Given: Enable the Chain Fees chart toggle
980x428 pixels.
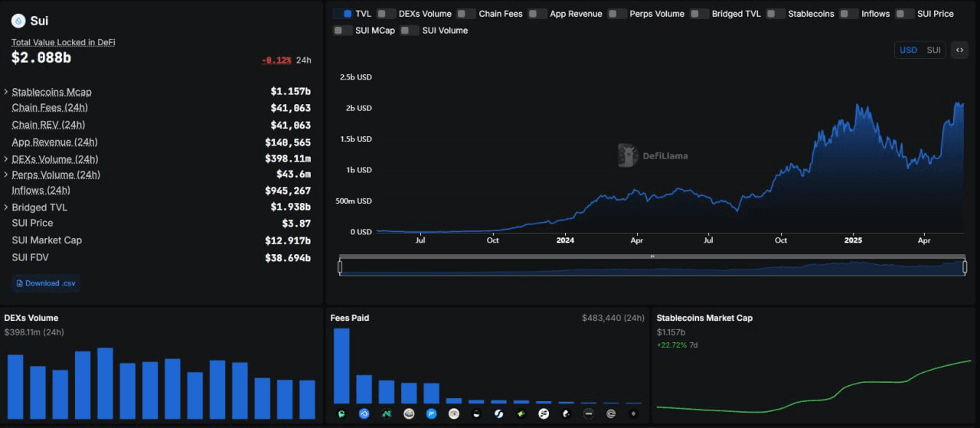Looking at the screenshot, I should pos(465,14).
